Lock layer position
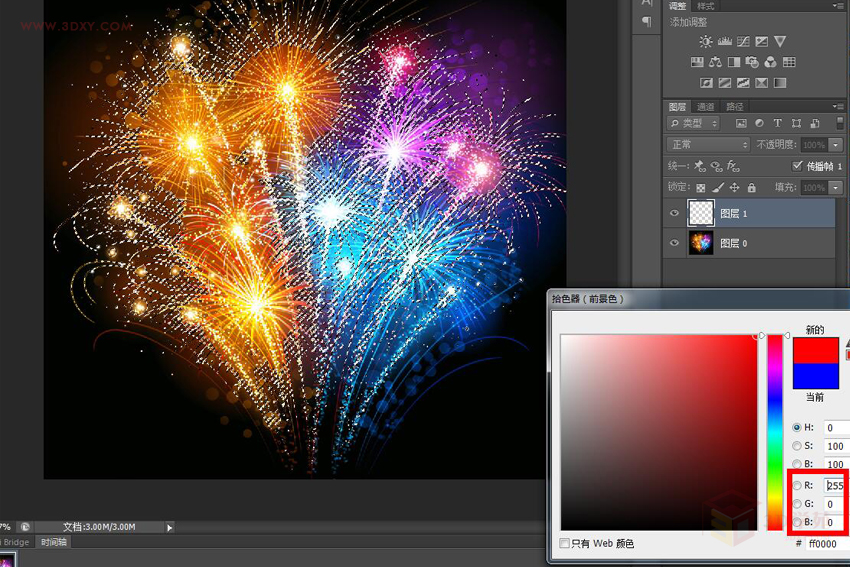Viewport: 850px width, 567px height. click(x=735, y=188)
